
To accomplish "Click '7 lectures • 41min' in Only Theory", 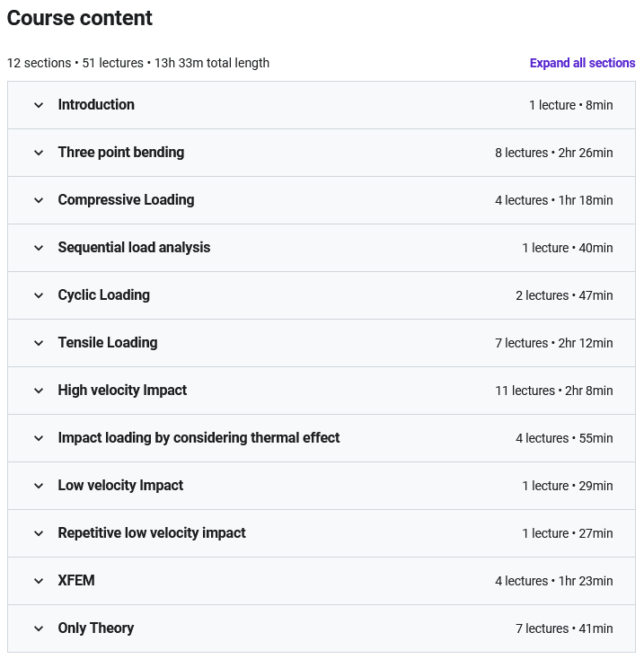I will (x=564, y=628).
